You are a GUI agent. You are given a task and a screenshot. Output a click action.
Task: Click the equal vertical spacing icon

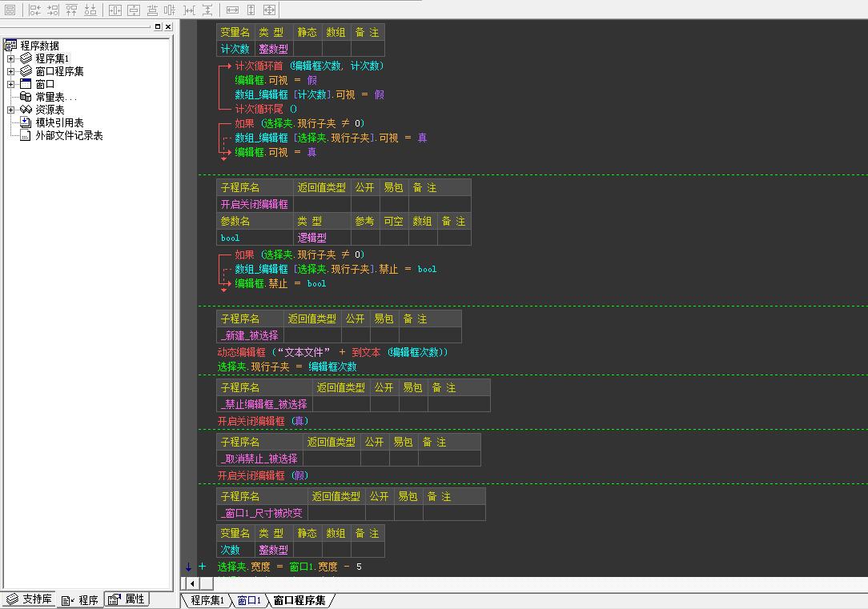207,10
